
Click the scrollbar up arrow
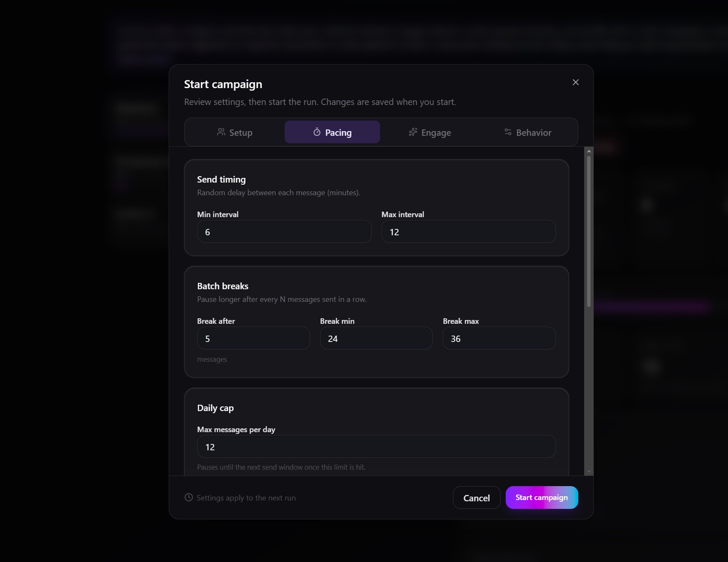589,151
